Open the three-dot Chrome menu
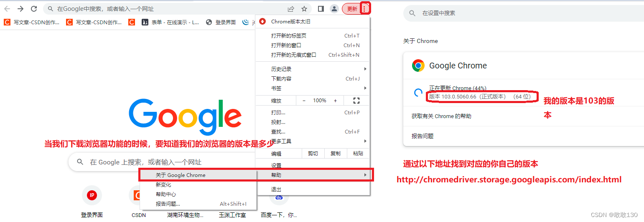The height and width of the screenshot is (222, 644). pyautogui.click(x=365, y=8)
